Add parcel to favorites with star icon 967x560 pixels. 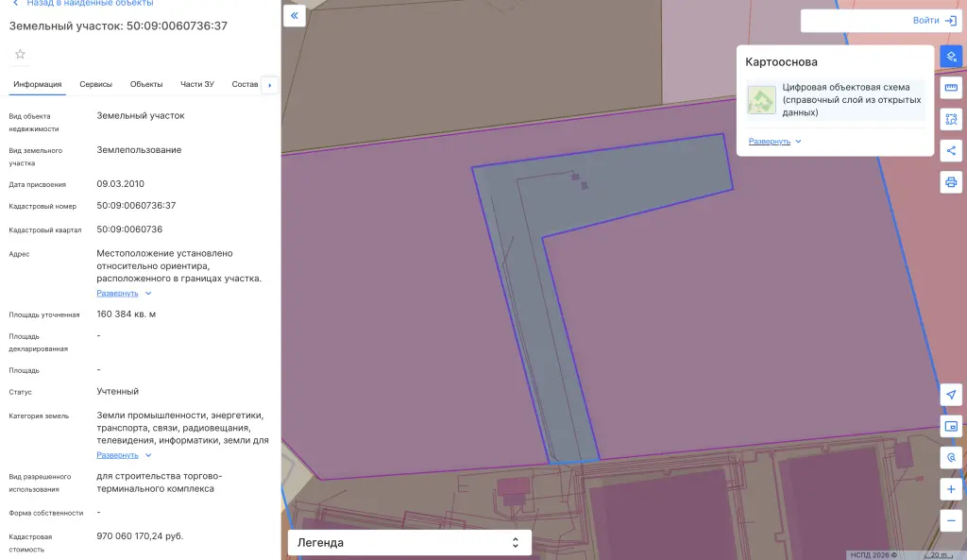21,54
